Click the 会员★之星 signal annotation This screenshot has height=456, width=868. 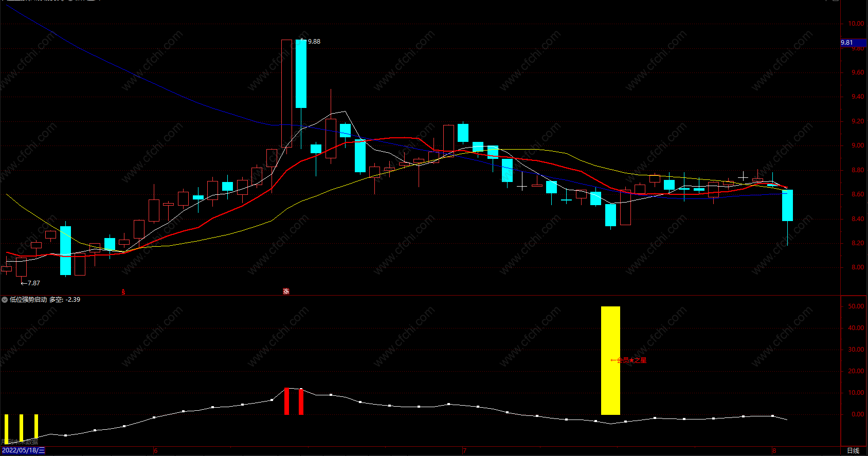pos(628,360)
